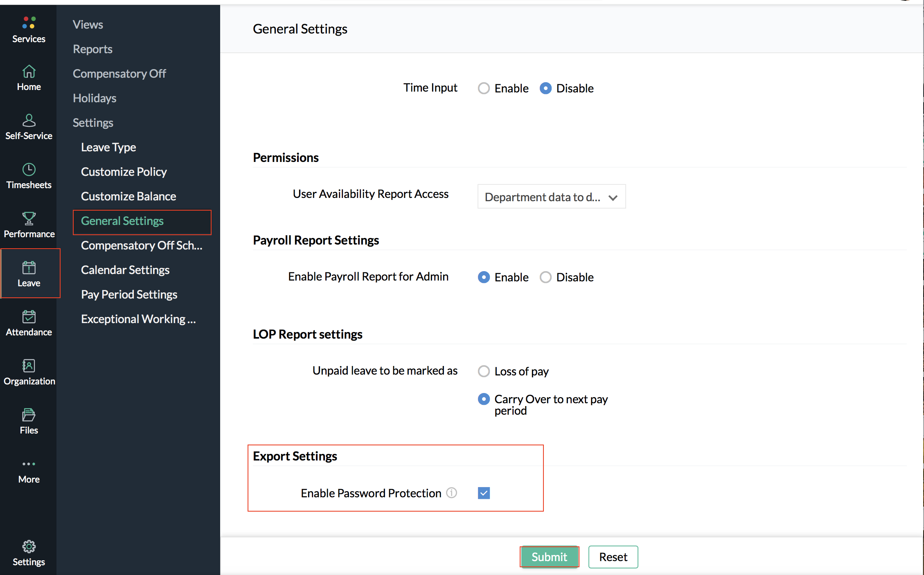Screen dimensions: 924x575
Task: Select Loss of pay radio option
Action: (484, 371)
